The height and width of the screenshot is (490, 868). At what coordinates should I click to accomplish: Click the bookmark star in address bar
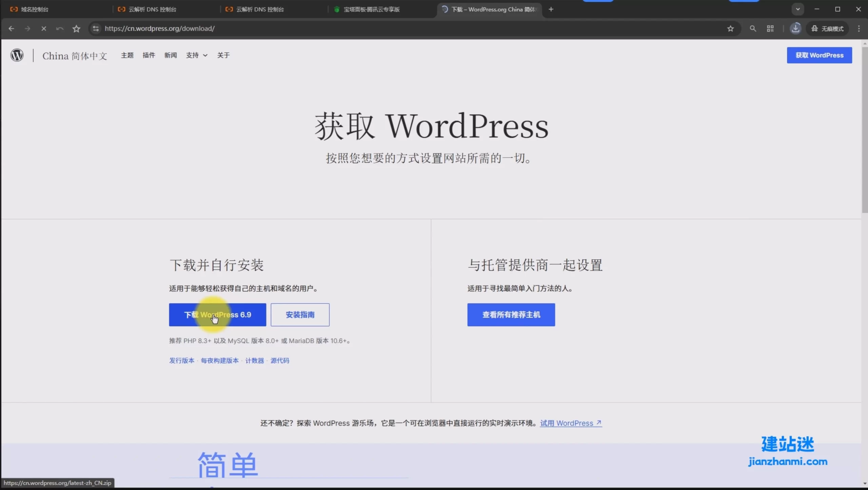(730, 29)
